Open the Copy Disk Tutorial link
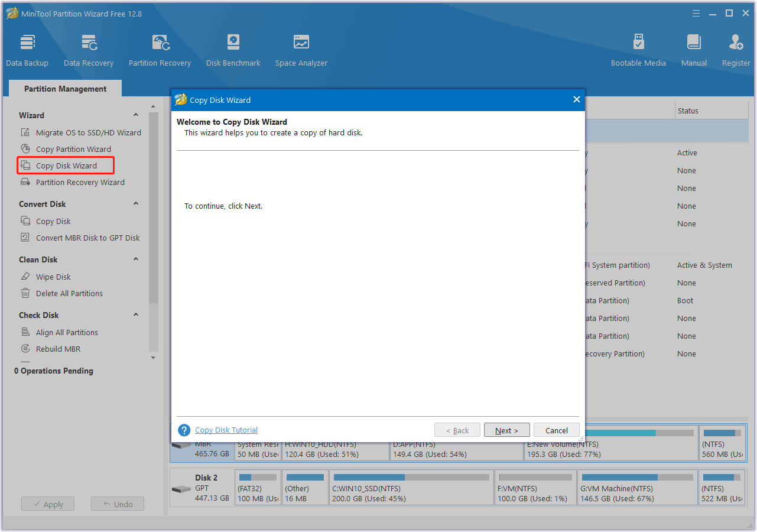 [x=226, y=430]
